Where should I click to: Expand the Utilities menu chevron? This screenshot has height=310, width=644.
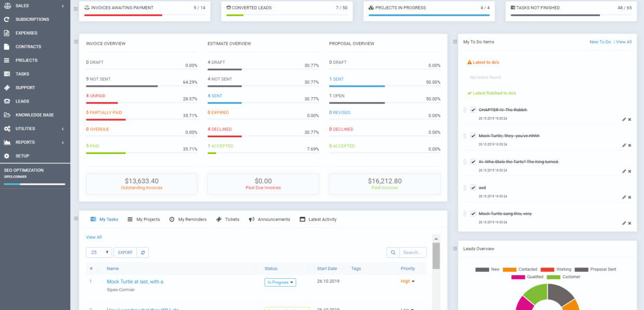point(62,128)
